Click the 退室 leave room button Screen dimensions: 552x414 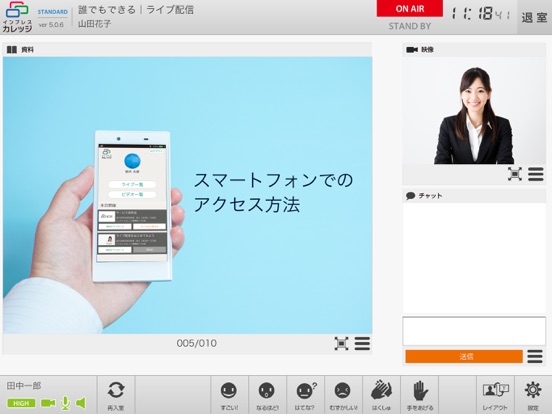click(534, 17)
